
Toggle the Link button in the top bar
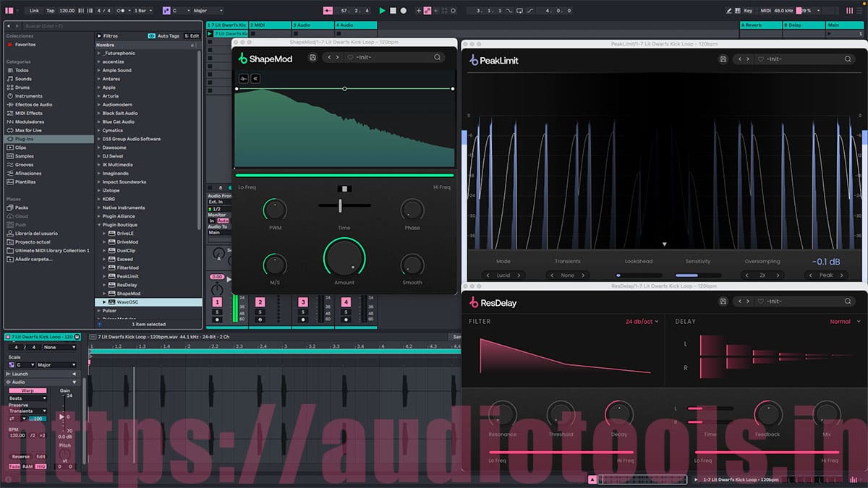pos(35,11)
